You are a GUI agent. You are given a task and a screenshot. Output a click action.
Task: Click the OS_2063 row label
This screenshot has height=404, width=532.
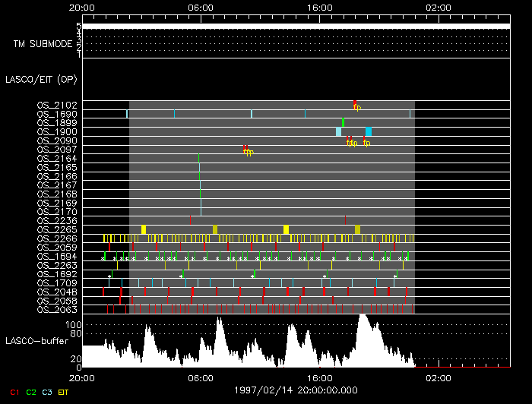coord(57,310)
